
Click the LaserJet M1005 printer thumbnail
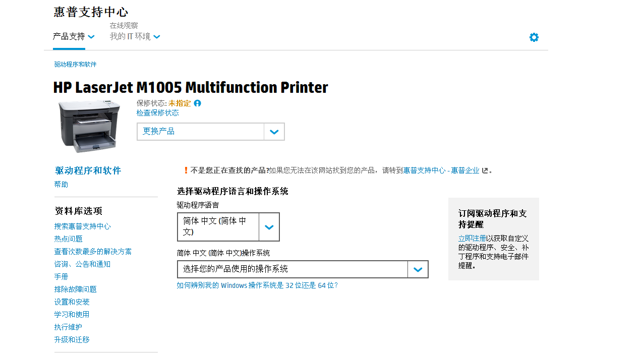89,126
